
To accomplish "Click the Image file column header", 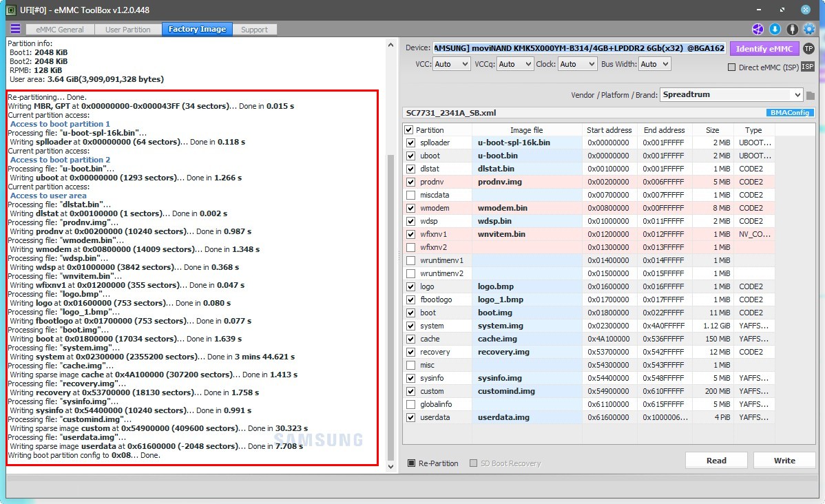I will coord(527,130).
